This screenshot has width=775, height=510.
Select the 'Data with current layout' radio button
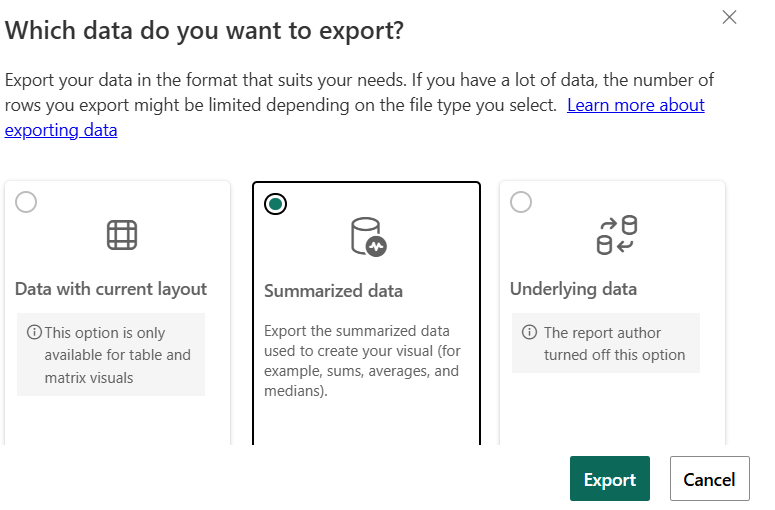pyautogui.click(x=26, y=202)
